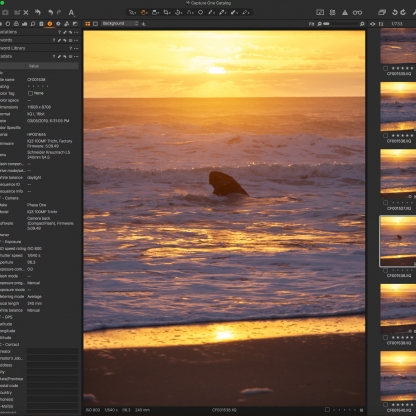The width and height of the screenshot is (416, 416).
Task: Click the CF001538.IIQ file name in the status bar
Action: point(224,410)
